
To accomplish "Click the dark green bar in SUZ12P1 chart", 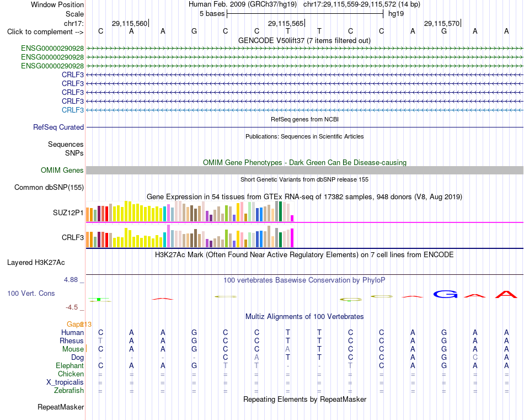I will (x=280, y=211).
